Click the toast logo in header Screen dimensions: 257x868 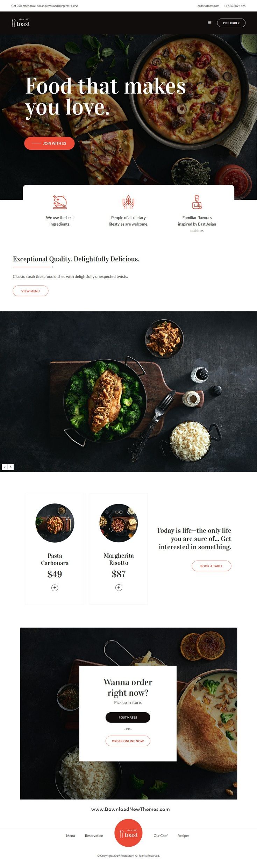coord(21,23)
